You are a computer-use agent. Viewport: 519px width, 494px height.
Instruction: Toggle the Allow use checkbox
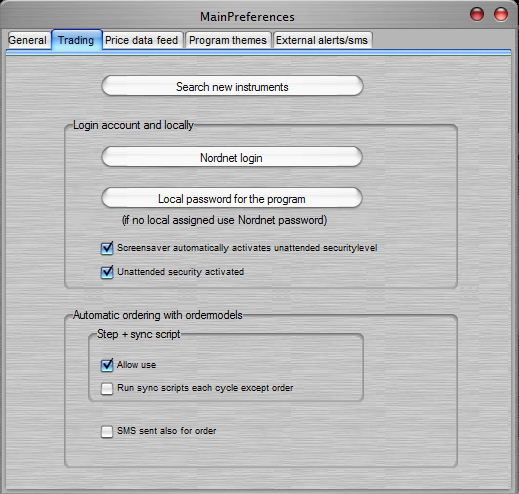point(107,365)
